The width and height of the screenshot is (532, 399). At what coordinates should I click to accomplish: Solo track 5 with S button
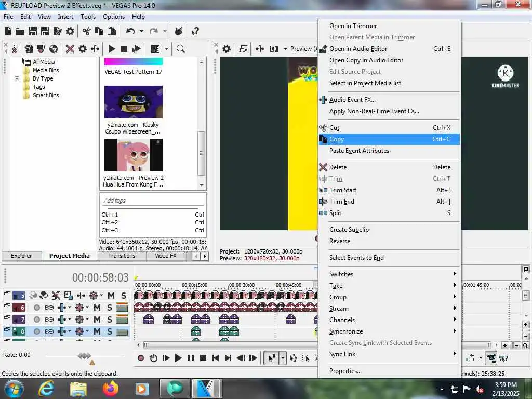pyautogui.click(x=124, y=296)
